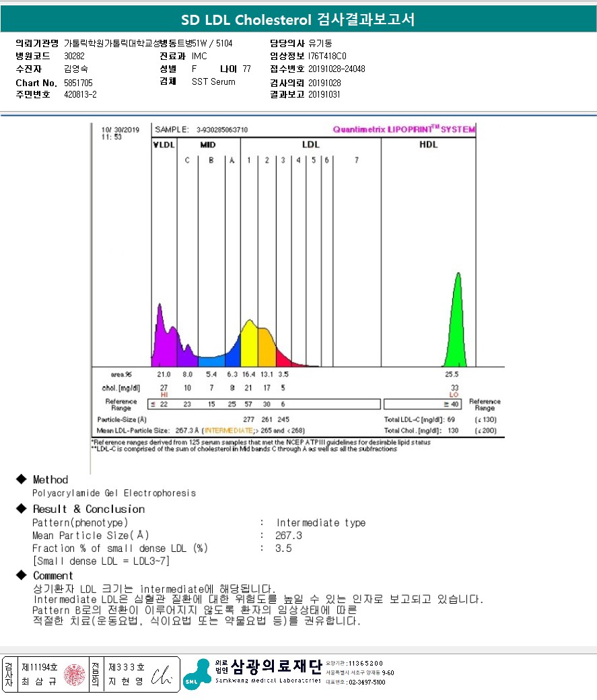The height and width of the screenshot is (700, 597).
Task: Click Fraction % small dense LDL value 3.5
Action: click(x=283, y=549)
